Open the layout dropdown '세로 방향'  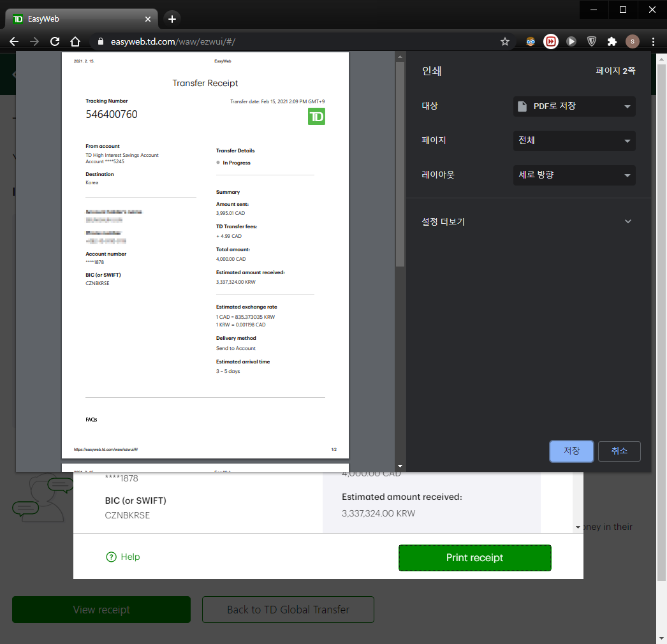point(575,175)
